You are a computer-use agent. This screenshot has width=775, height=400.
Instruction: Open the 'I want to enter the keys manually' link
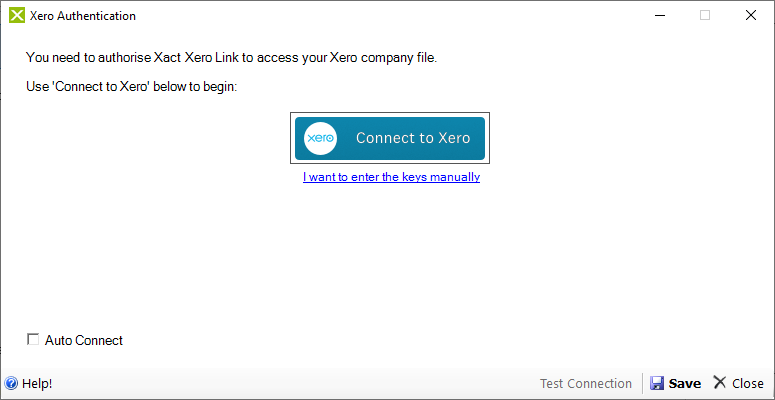point(391,177)
